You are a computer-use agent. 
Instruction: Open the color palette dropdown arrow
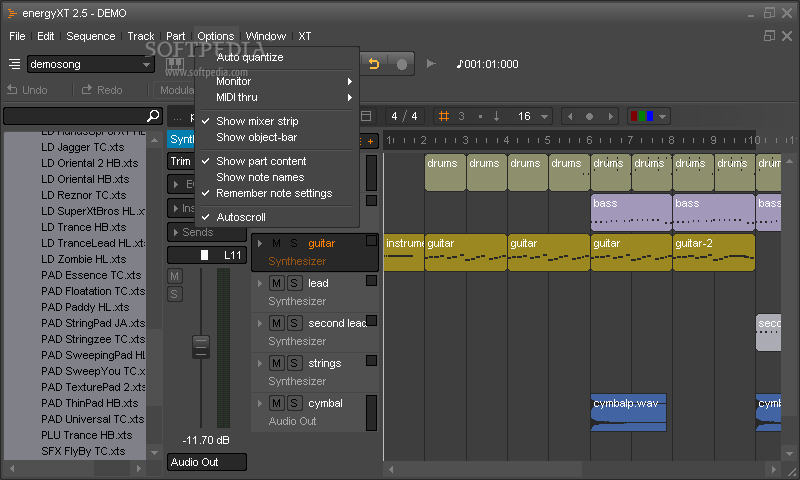tap(662, 116)
